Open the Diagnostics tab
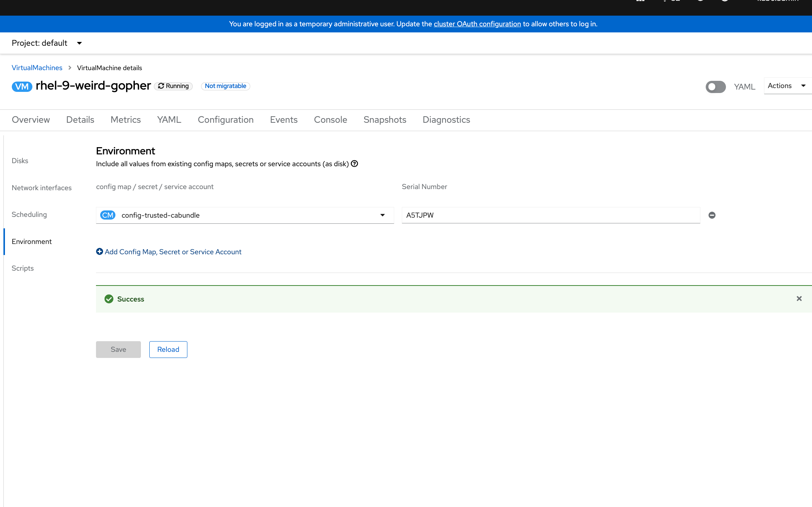This screenshot has width=812, height=507. pyautogui.click(x=446, y=120)
